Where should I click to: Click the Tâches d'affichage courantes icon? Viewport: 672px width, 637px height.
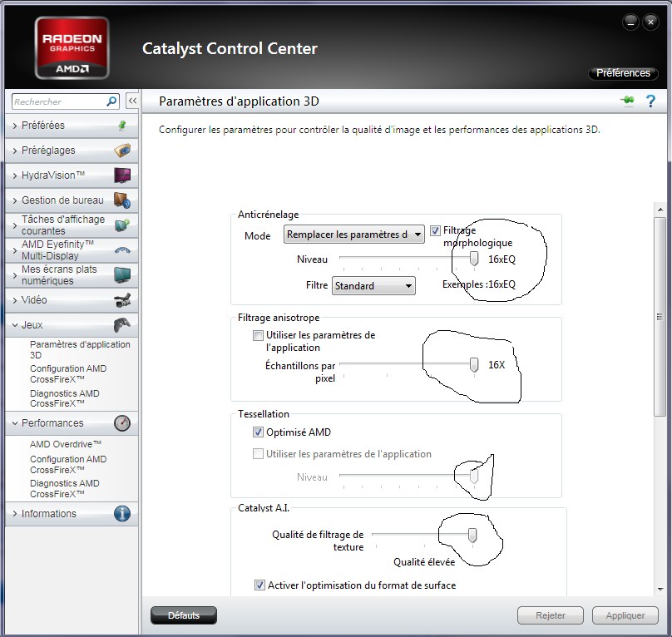(x=122, y=225)
